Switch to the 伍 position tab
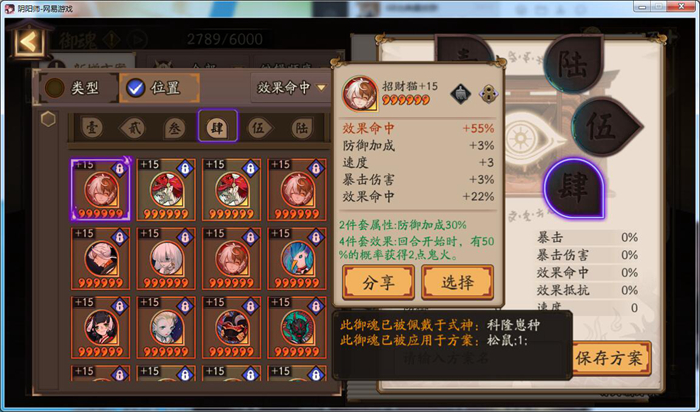This screenshot has width=700, height=412. point(259,128)
